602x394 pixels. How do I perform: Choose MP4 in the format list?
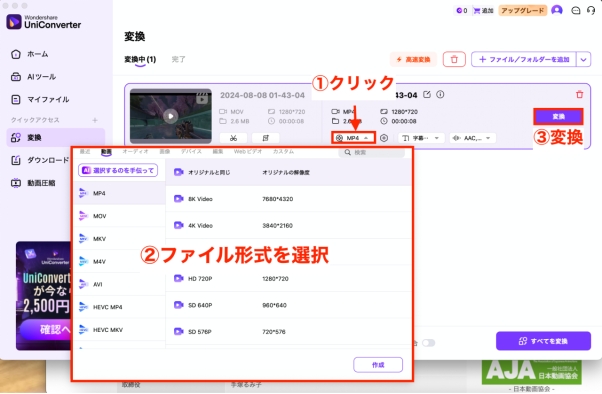(119, 193)
